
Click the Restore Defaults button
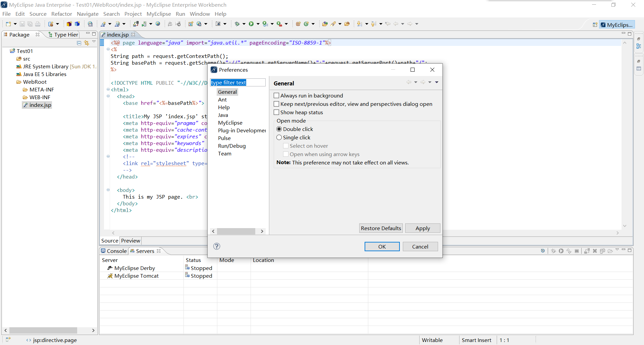tap(381, 228)
